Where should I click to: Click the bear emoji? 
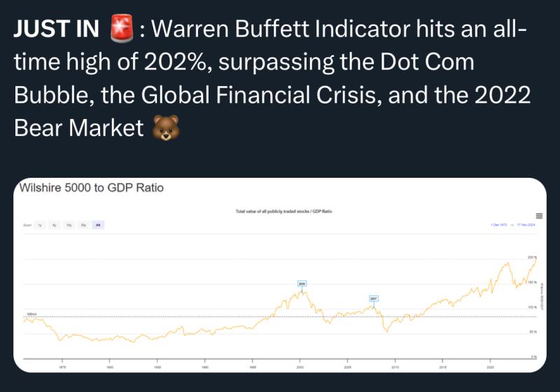click(x=166, y=127)
